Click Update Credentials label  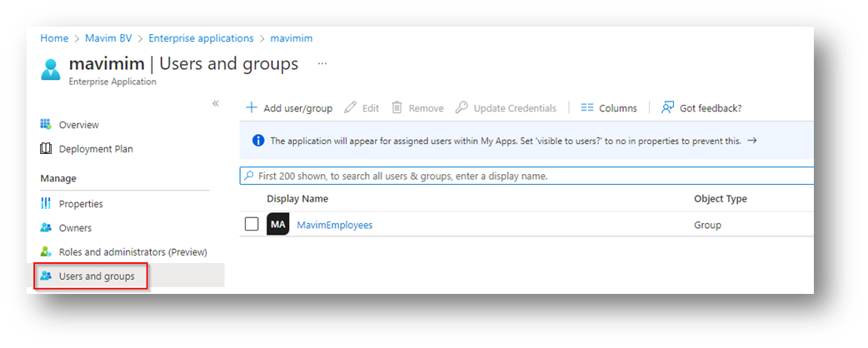(x=515, y=108)
